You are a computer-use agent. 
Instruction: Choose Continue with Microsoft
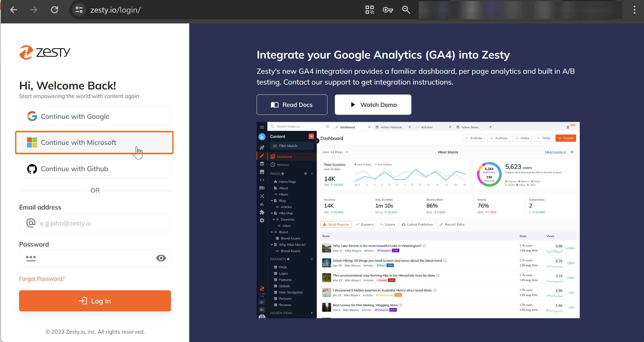[95, 142]
